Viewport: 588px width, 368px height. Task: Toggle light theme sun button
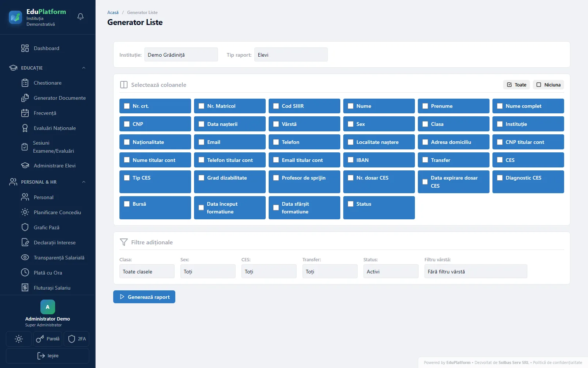pyautogui.click(x=19, y=339)
